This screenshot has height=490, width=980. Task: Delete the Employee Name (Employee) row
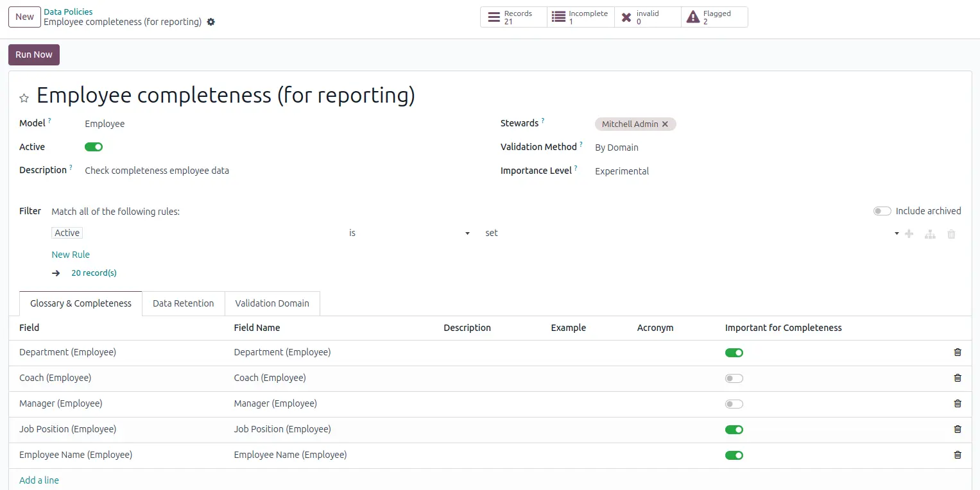tap(958, 455)
